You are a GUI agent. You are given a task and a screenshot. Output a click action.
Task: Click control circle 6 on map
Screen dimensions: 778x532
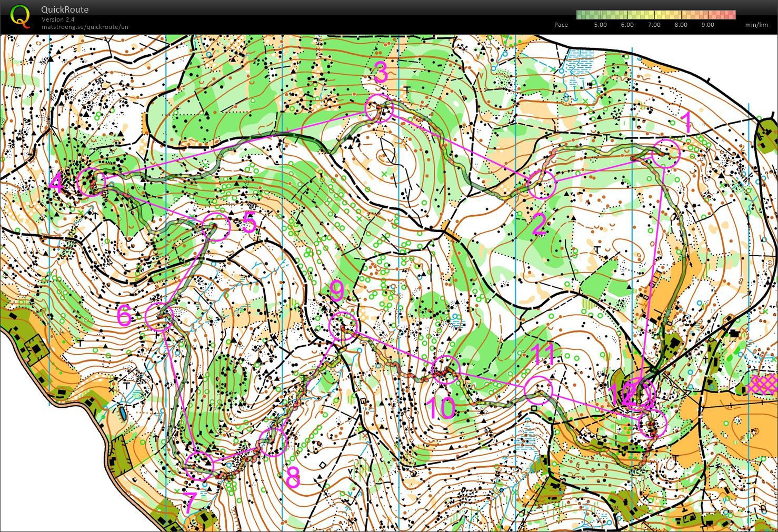159,317
